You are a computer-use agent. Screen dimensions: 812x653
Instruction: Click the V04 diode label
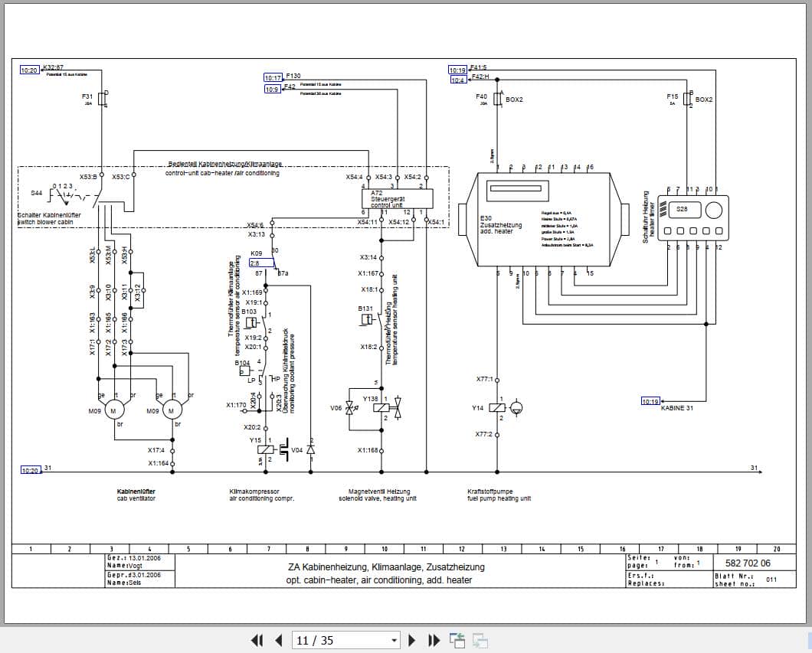coord(296,449)
